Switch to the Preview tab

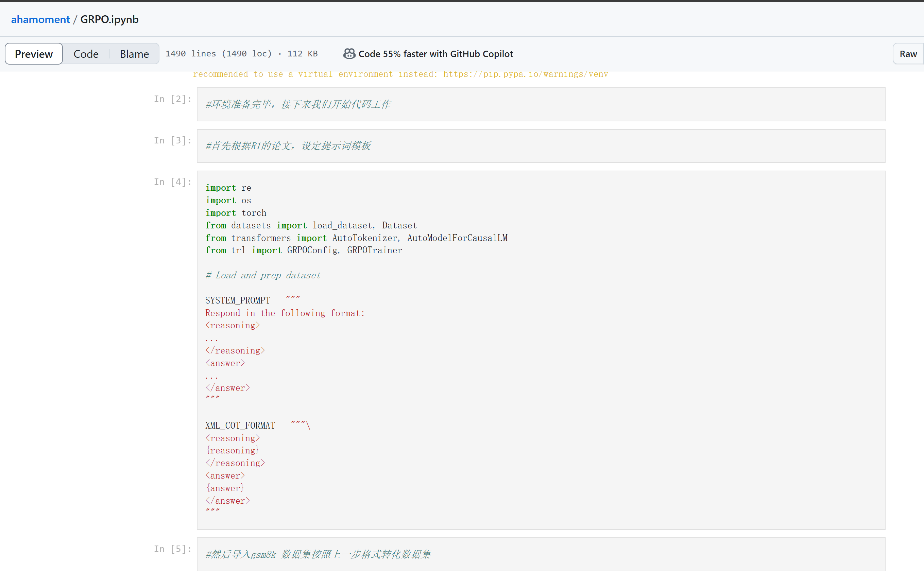coord(34,54)
